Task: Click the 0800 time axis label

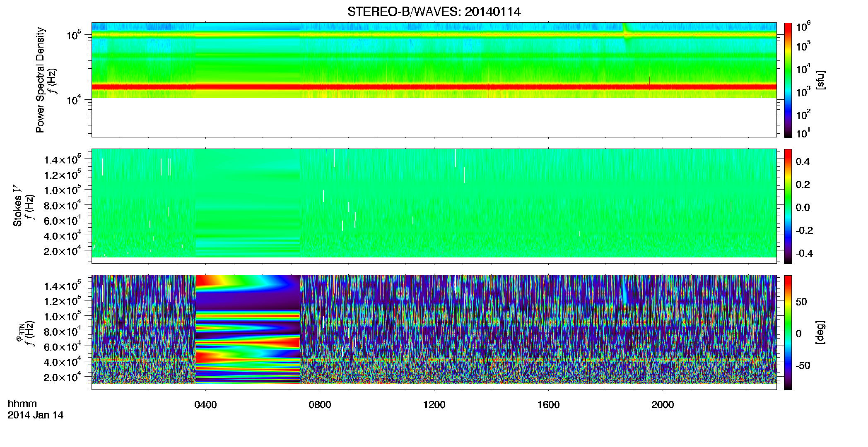Action: pos(320,405)
